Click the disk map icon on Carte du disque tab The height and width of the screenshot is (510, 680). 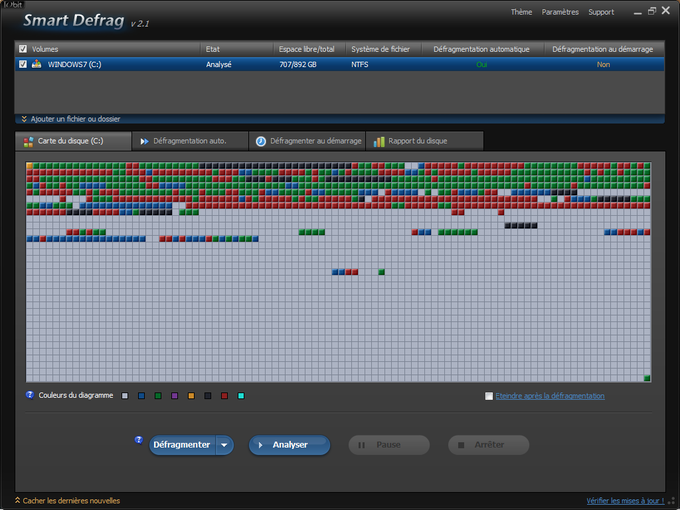click(x=29, y=141)
